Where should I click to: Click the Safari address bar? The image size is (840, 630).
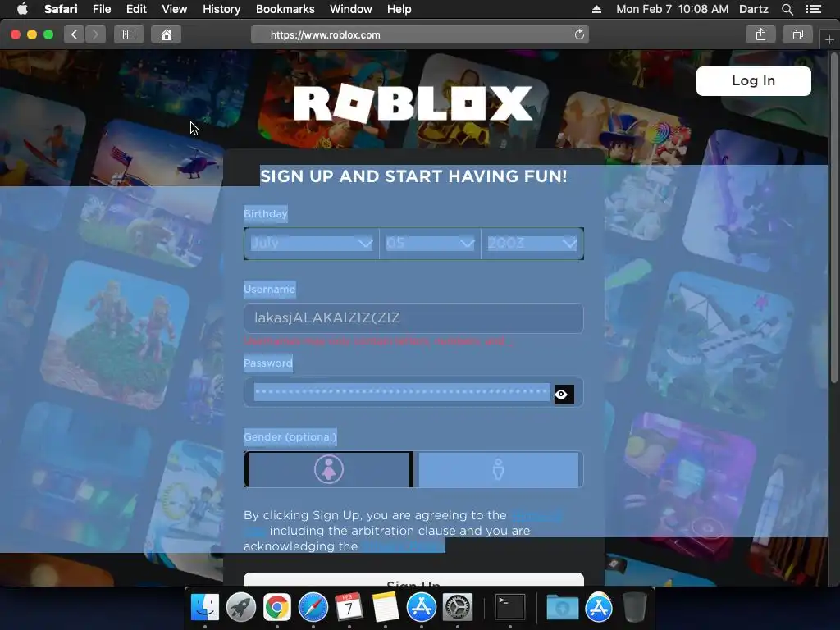419,34
